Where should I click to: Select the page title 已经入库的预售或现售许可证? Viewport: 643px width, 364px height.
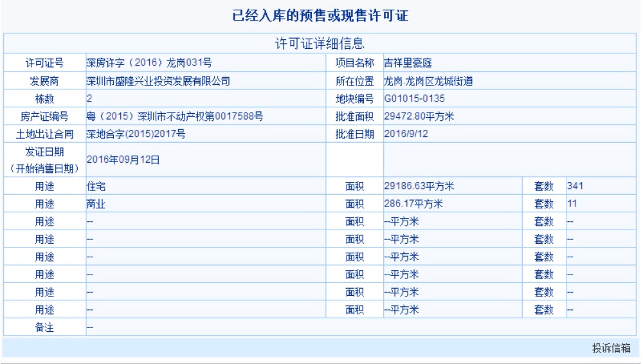320,16
